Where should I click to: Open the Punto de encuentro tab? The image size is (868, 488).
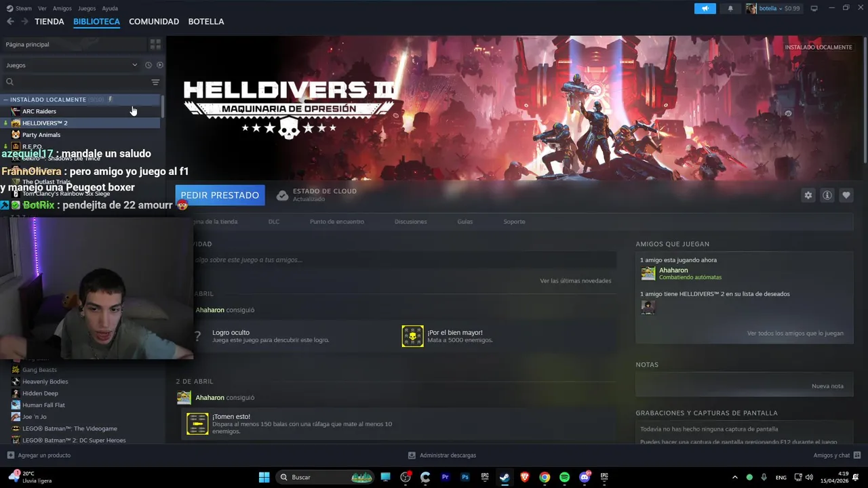click(337, 222)
